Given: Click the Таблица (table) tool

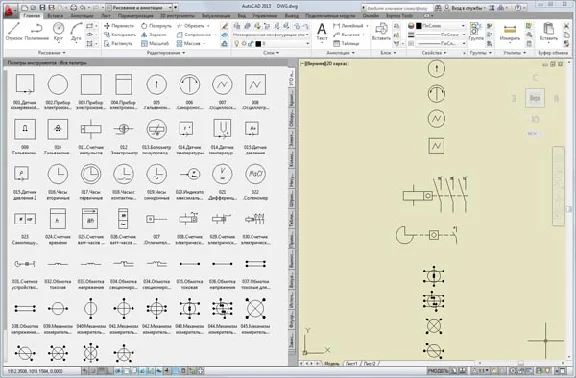Looking at the screenshot, I should (346, 43).
